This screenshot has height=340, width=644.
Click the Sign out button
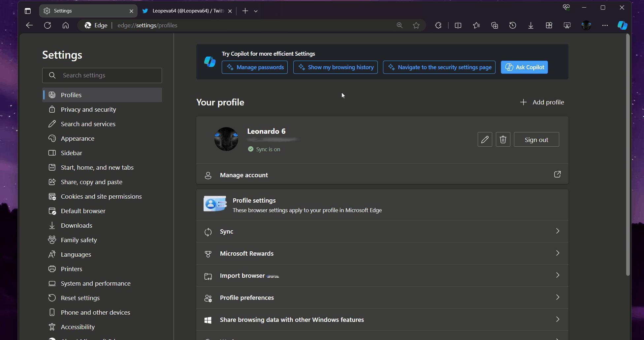point(536,139)
